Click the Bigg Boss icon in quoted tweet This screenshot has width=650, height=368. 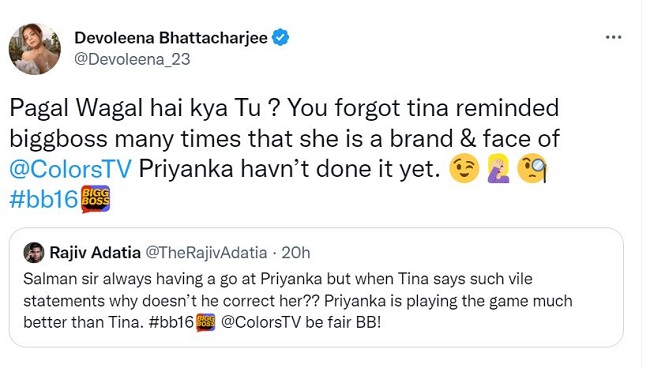tap(206, 322)
